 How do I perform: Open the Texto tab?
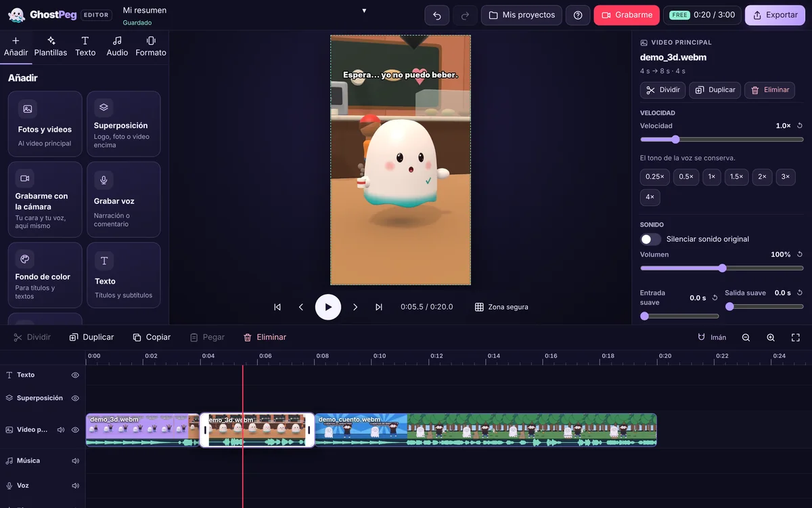85,47
